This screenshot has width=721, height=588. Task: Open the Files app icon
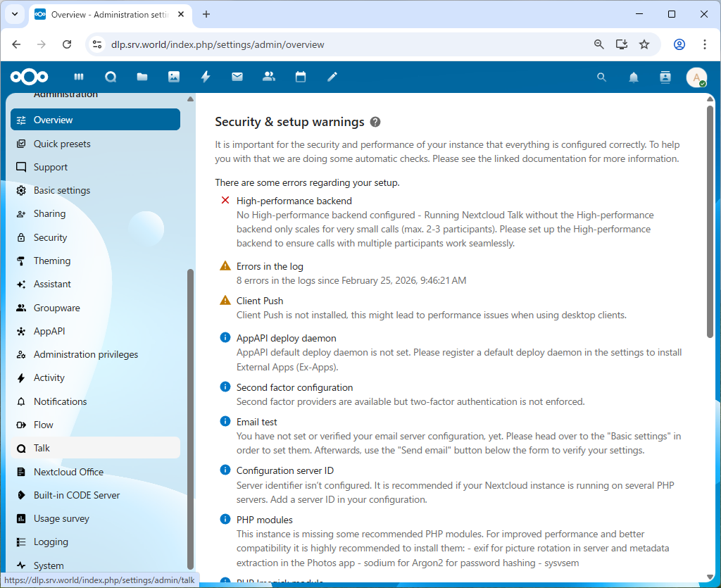click(x=142, y=77)
